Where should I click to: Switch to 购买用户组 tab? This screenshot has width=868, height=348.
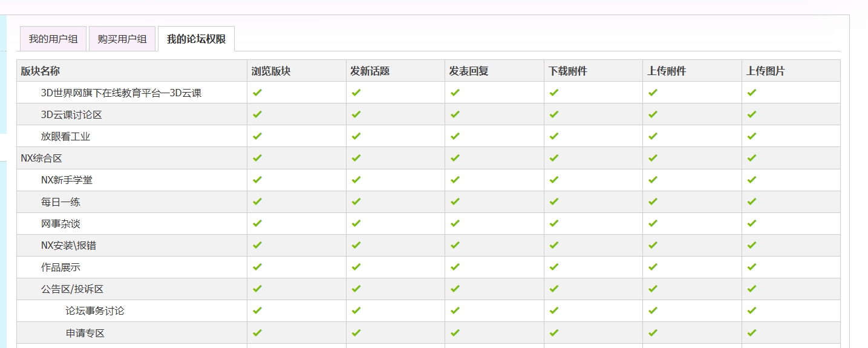click(122, 39)
